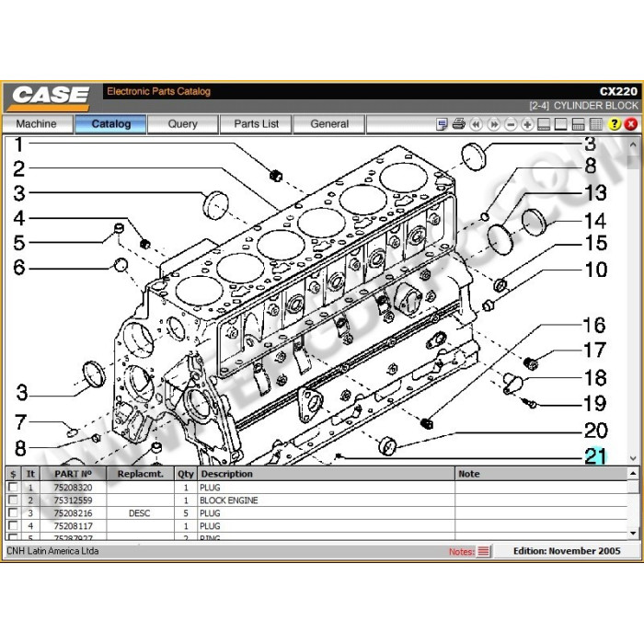Sort by PART Nº column header
Screen dimensions: 644x644
click(x=73, y=474)
